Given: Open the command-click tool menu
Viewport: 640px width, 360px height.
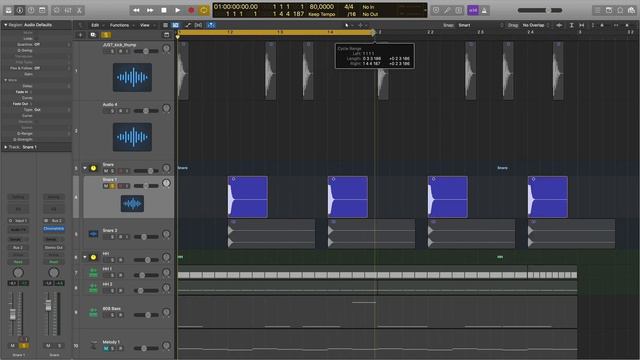Looking at the screenshot, I should click(361, 25).
